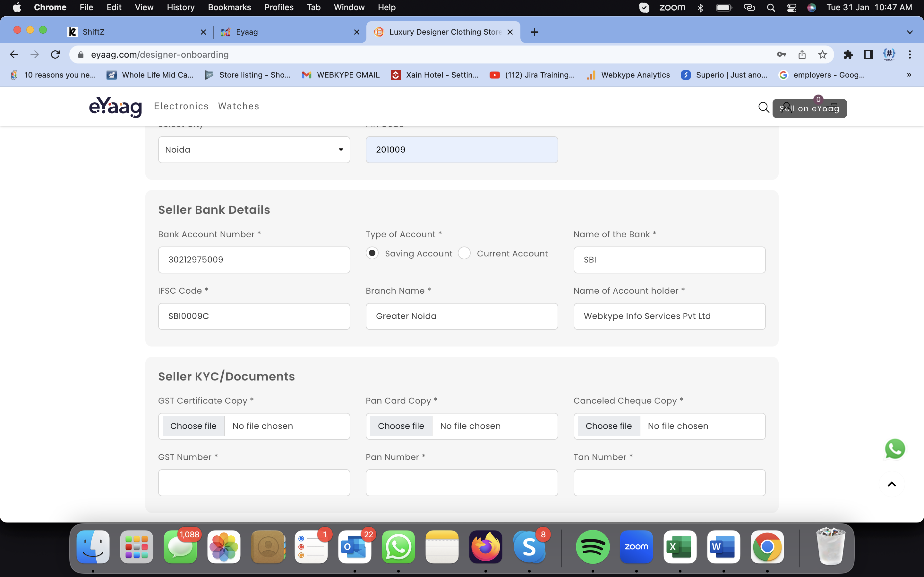Expand the Chrome tab search chevron

point(910,32)
